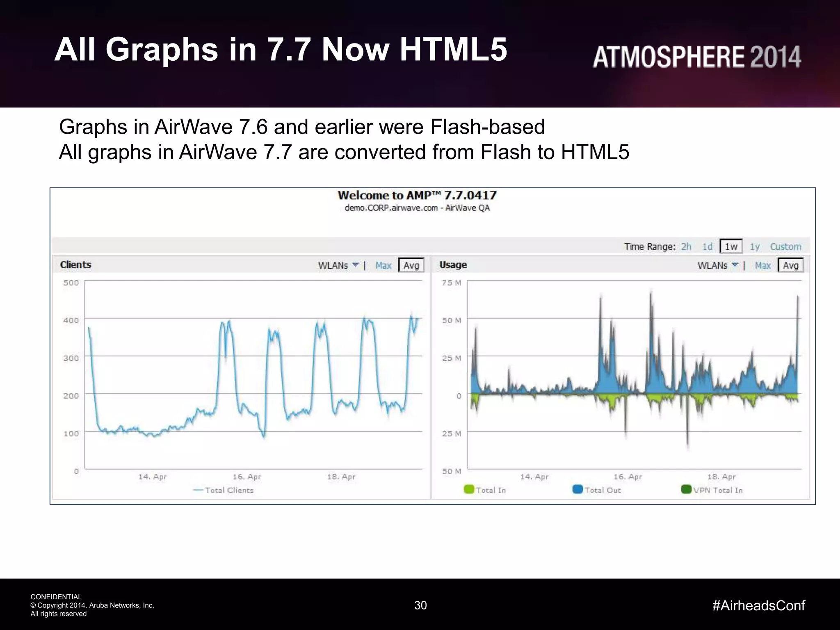Select the 2h time range
This screenshot has width=840, height=630.
pyautogui.click(x=686, y=247)
